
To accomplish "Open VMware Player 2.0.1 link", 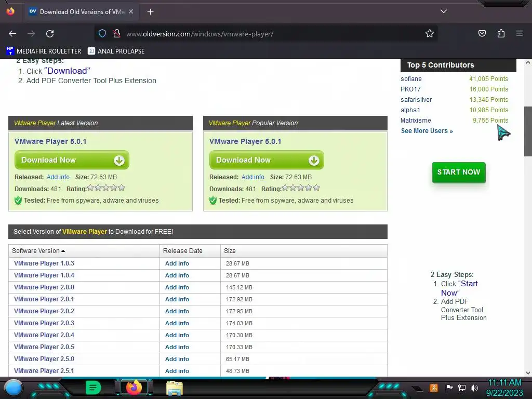I will pos(44,299).
